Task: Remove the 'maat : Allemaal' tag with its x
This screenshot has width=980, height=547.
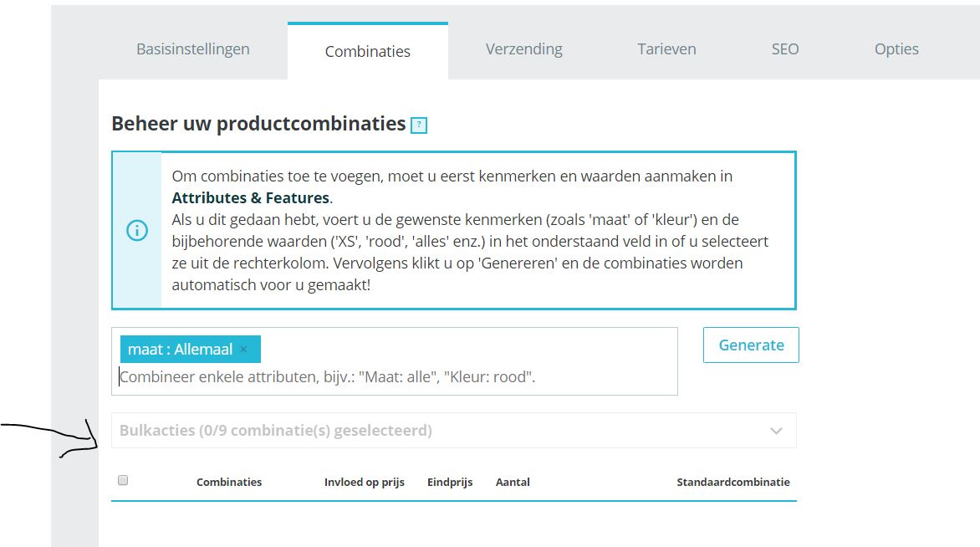Action: [243, 350]
